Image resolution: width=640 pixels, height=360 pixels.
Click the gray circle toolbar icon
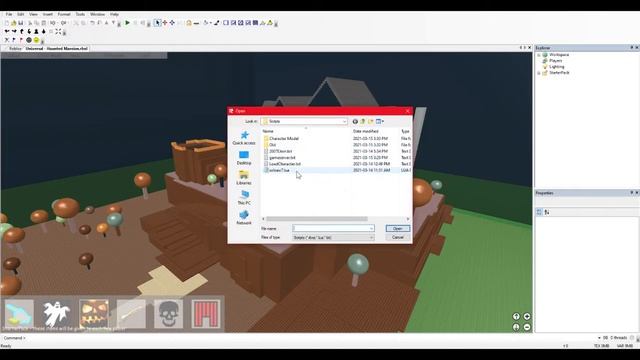coord(29,40)
